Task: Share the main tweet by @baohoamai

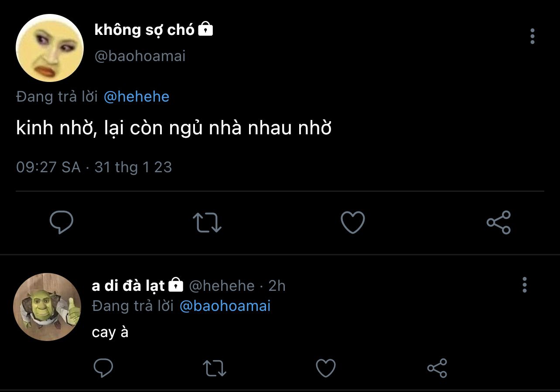Action: (499, 222)
